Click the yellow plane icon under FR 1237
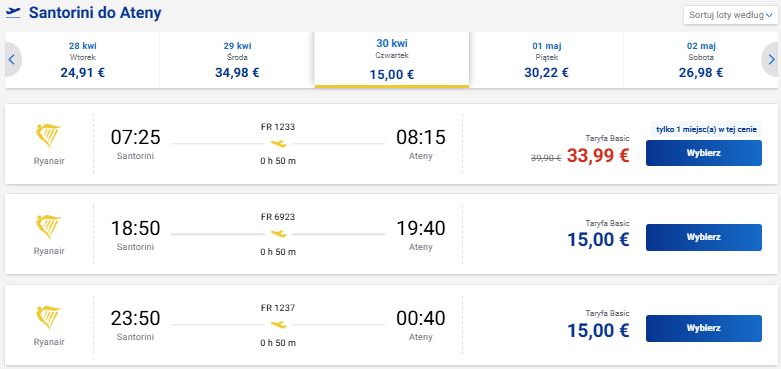The height and width of the screenshot is (369, 781). [x=278, y=325]
